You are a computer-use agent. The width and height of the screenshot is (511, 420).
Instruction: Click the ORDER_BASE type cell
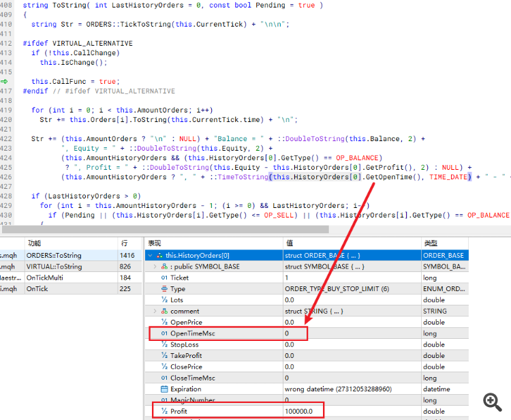pos(444,255)
